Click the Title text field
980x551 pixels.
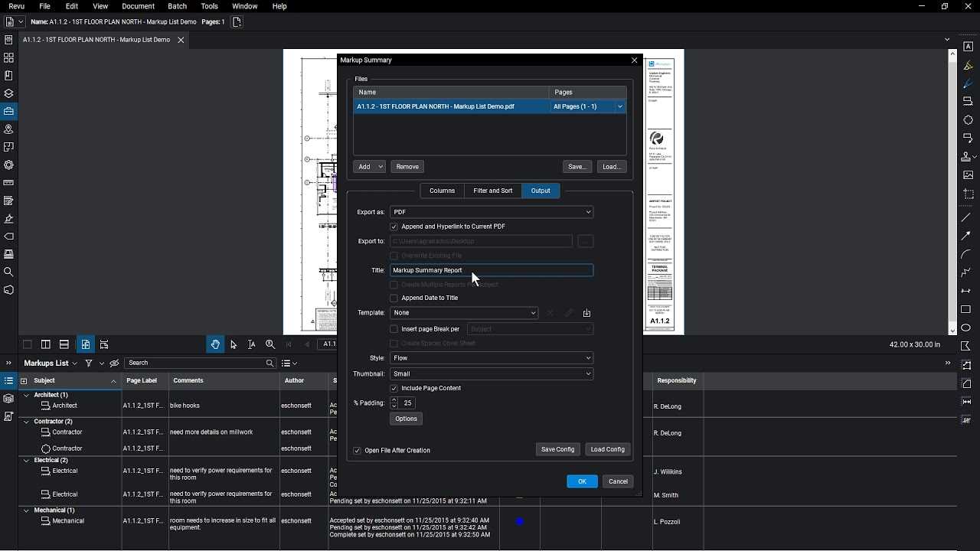point(492,270)
